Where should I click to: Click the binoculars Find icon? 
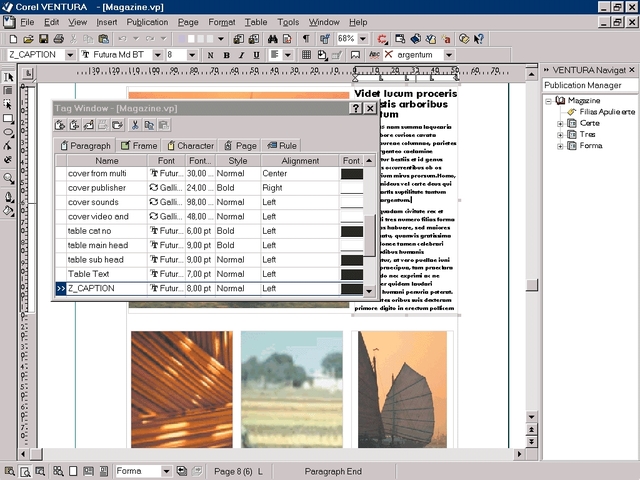pyautogui.click(x=273, y=39)
